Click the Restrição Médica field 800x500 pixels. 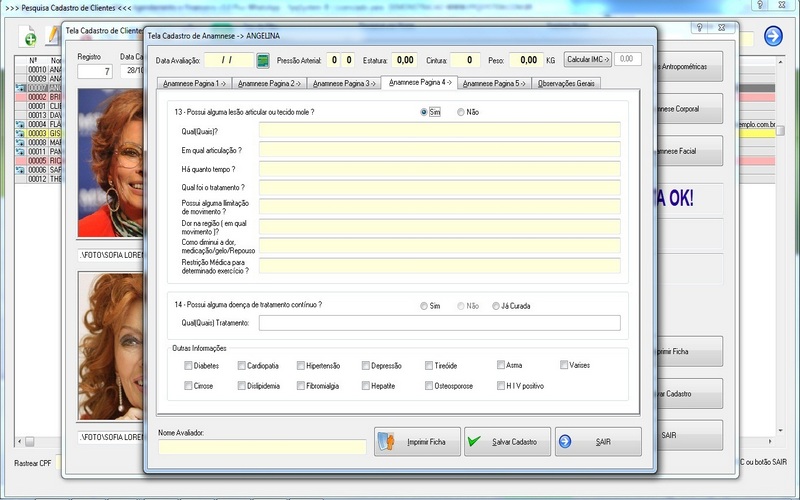[440, 265]
